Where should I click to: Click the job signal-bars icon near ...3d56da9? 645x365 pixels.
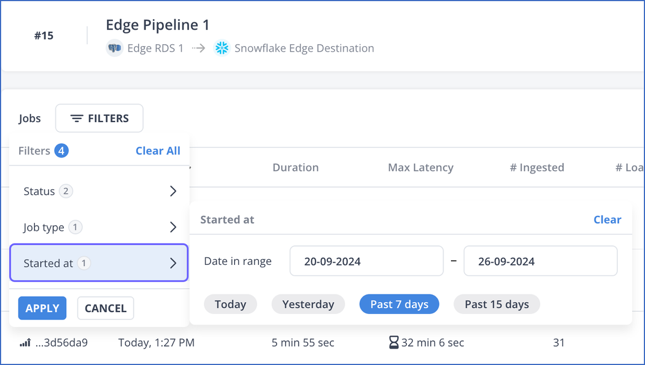point(25,342)
